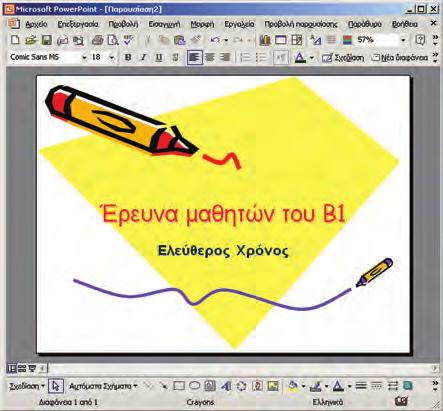Image resolution: width=443 pixels, height=411 pixels.
Task: Click the spelling status book icon in status bar
Action: [x=401, y=402]
